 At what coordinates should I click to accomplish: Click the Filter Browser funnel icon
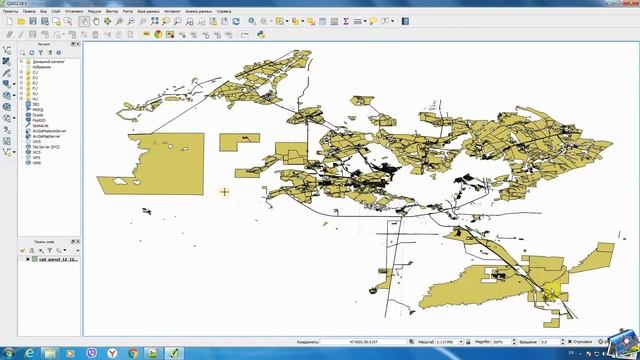click(40, 53)
